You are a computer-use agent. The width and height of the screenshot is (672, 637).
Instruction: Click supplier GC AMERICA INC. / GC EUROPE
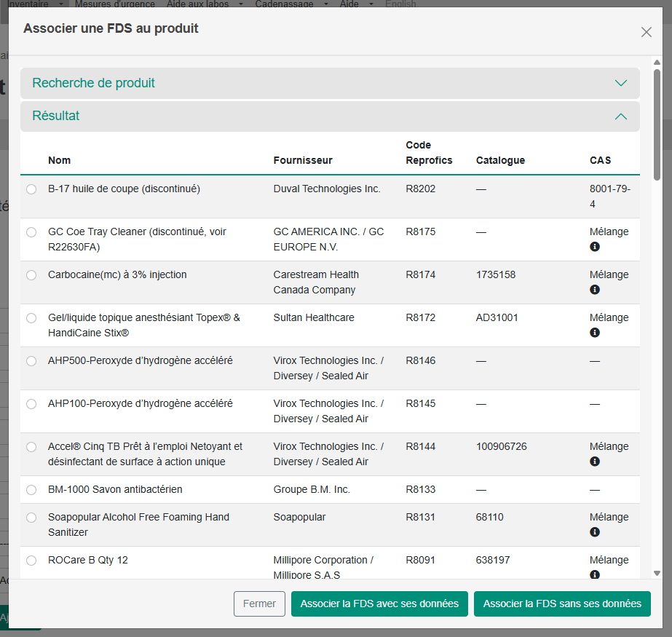[x=328, y=240]
